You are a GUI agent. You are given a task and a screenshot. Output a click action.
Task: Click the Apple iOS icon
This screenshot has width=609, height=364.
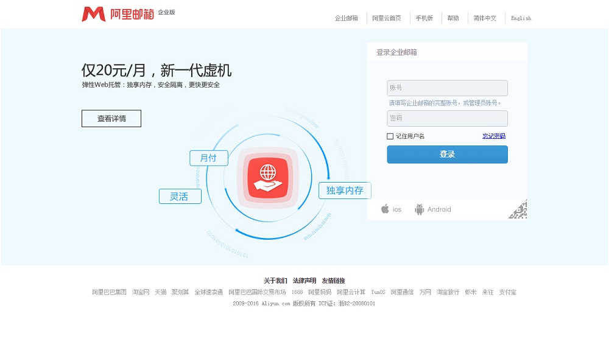pos(385,209)
